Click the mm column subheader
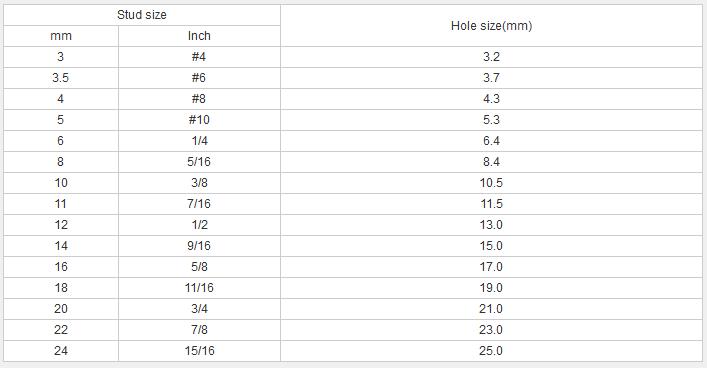 [61, 36]
